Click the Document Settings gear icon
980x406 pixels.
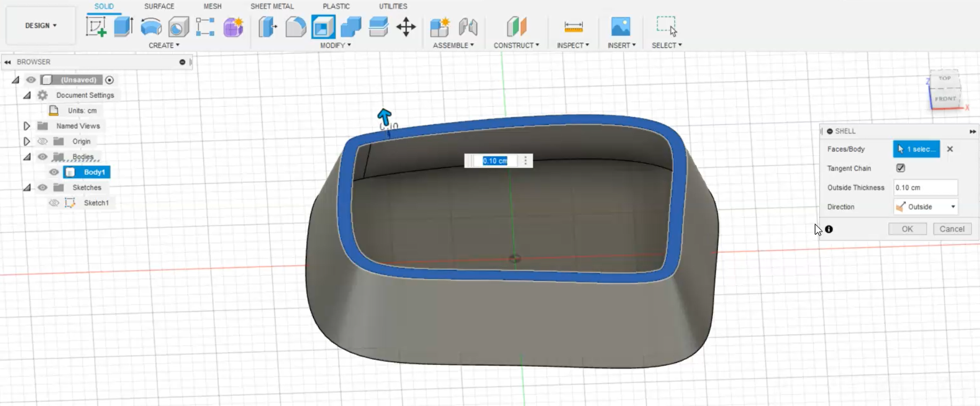[43, 95]
